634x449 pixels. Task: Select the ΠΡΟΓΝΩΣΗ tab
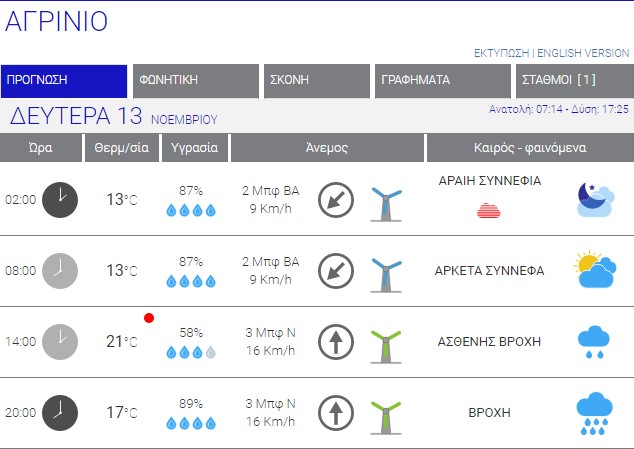click(65, 81)
